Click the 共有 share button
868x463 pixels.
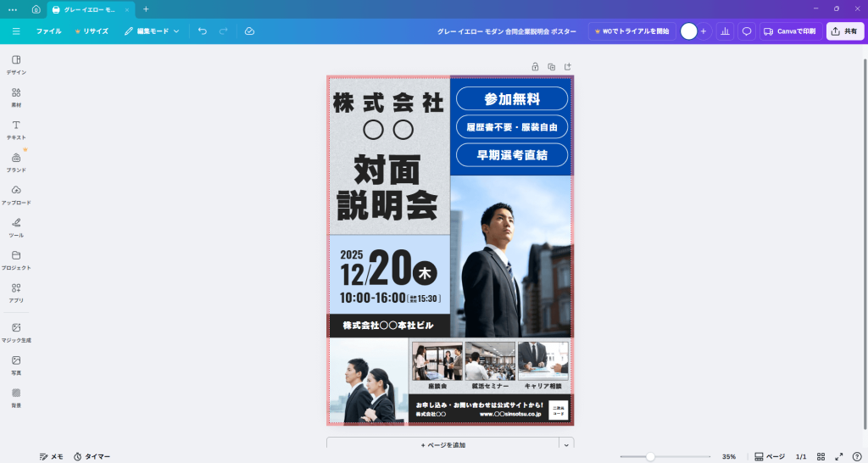(x=845, y=31)
